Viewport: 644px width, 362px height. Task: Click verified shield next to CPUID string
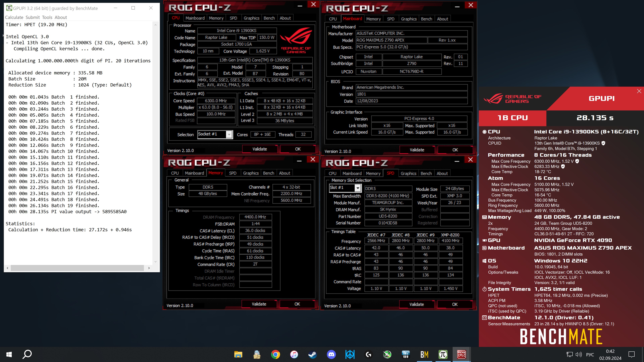(x=603, y=143)
